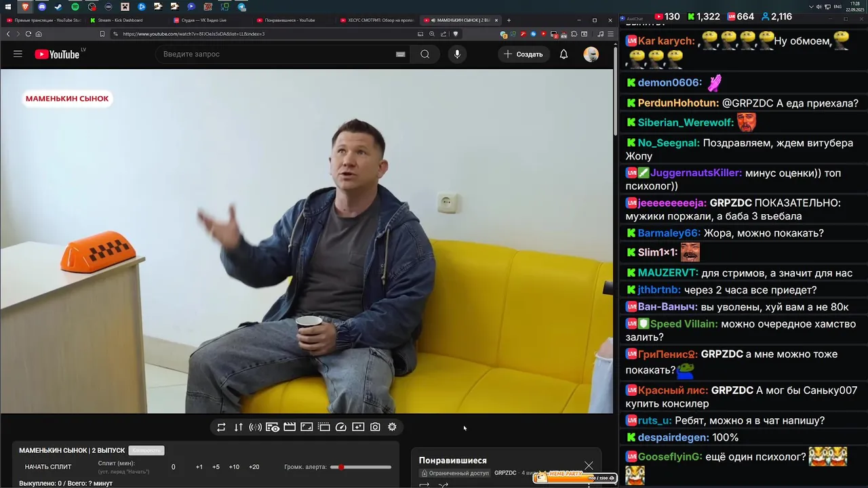Click the +10 minutes split button

[x=234, y=467]
